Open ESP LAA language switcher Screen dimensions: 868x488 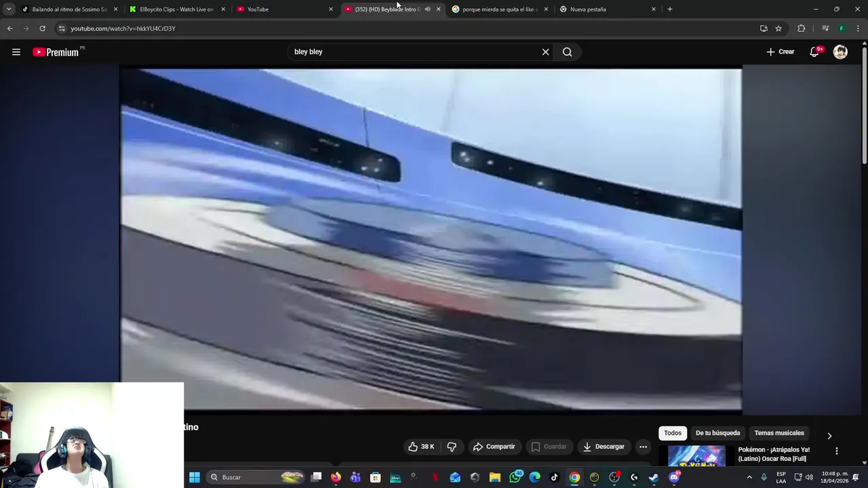tap(781, 477)
